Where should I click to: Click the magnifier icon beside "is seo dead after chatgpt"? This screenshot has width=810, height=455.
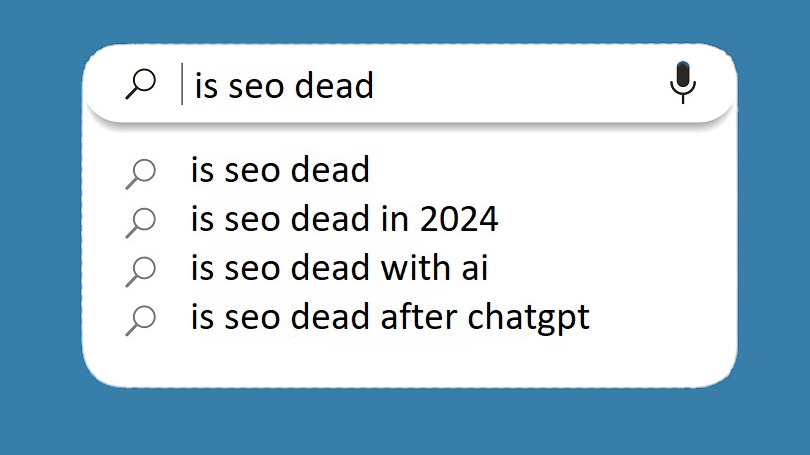141,320
